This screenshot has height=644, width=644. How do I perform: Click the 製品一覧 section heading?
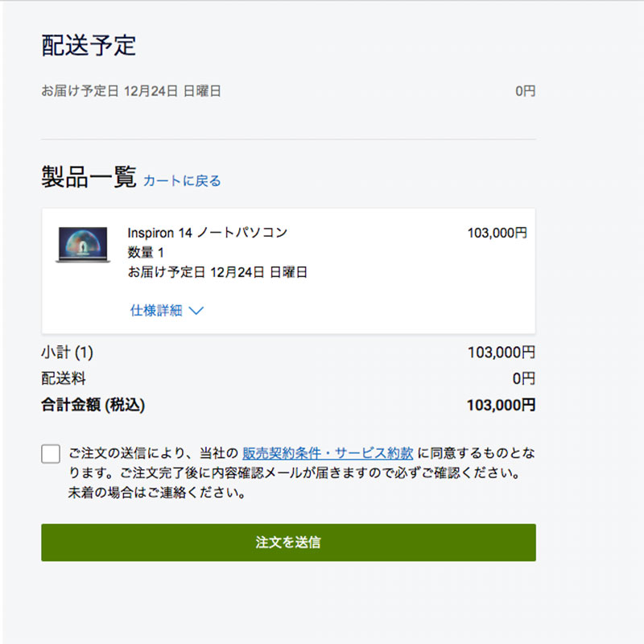pos(89,178)
